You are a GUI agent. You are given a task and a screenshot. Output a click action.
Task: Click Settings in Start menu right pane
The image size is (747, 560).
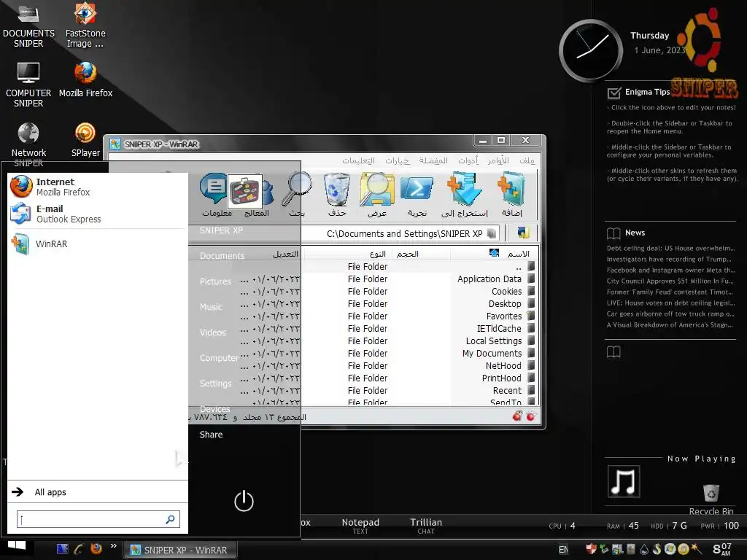pyautogui.click(x=215, y=384)
